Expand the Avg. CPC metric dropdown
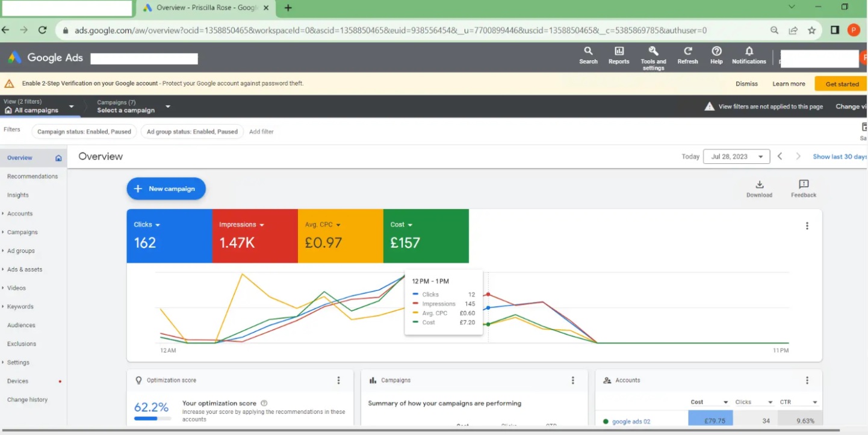Image resolution: width=868 pixels, height=435 pixels. click(338, 225)
